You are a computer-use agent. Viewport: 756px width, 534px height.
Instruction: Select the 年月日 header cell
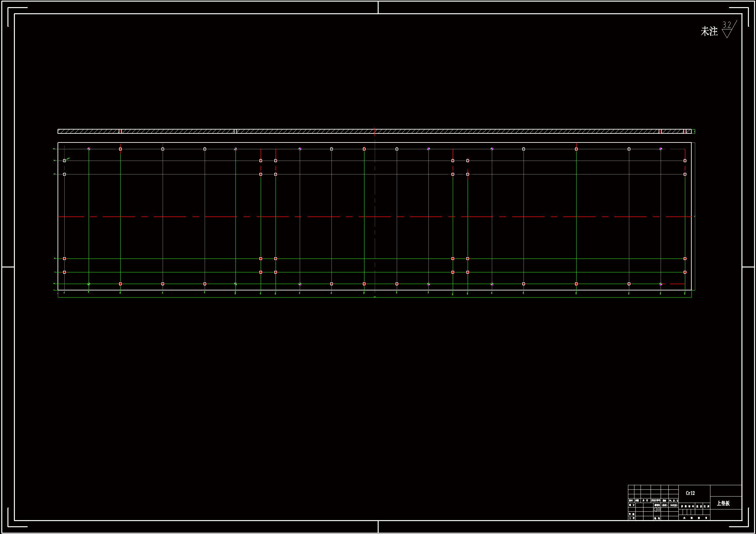674,500
